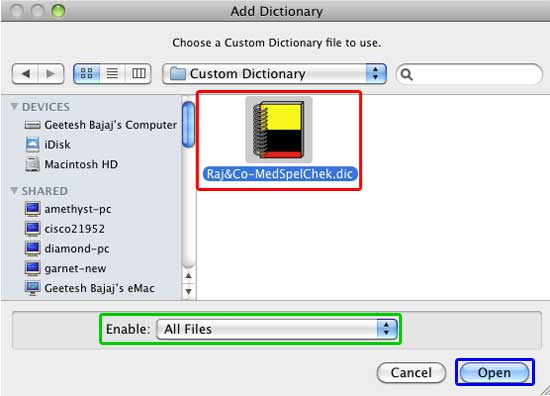This screenshot has width=550, height=396.
Task: Switch to list view
Action: (112, 74)
